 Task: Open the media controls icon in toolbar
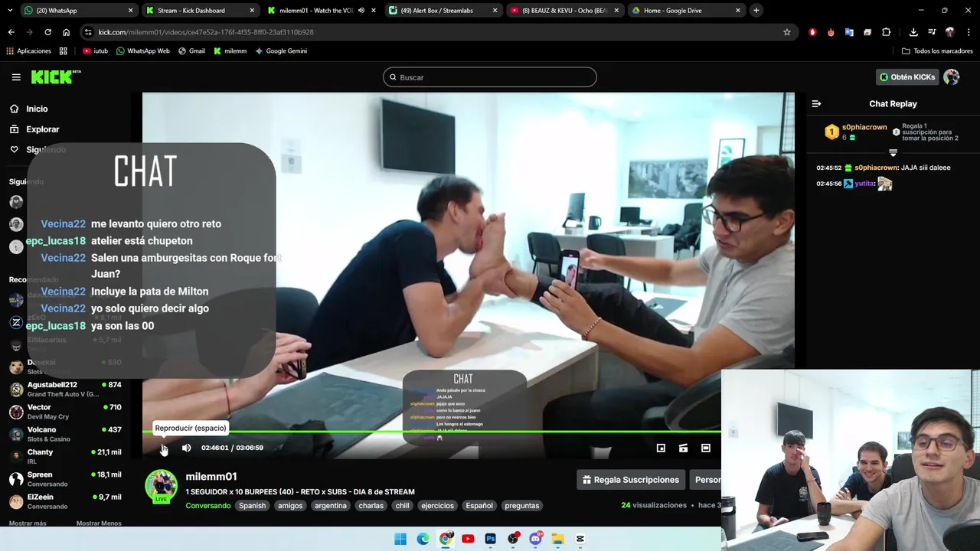click(932, 32)
